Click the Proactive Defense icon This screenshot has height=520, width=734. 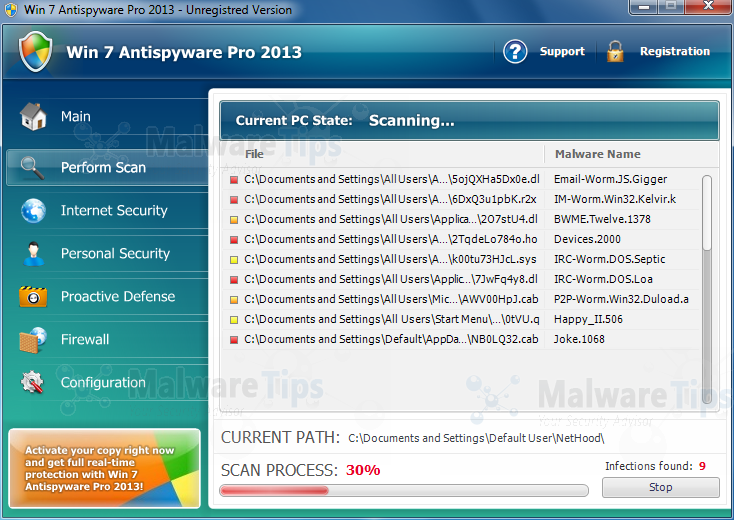click(x=33, y=296)
